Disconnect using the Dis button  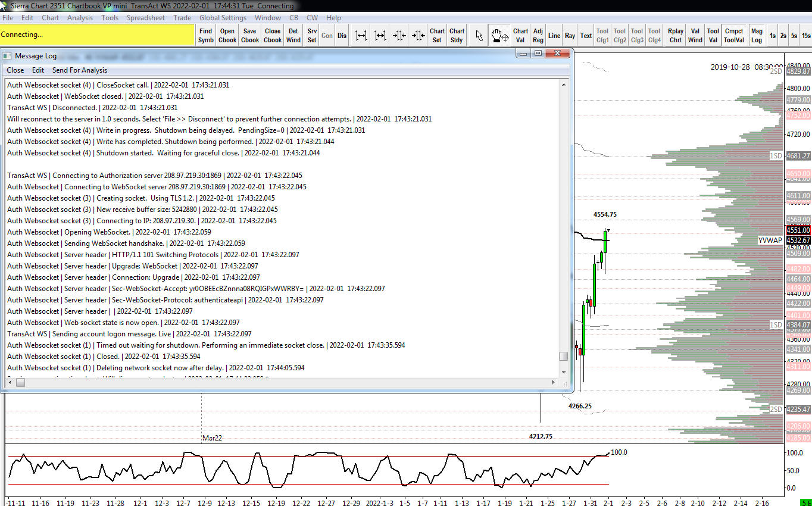coord(342,36)
